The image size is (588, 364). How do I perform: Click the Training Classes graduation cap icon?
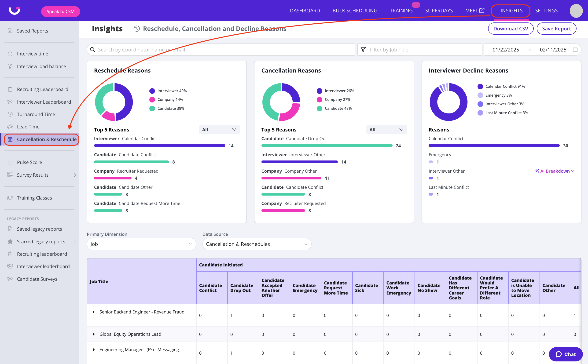click(x=10, y=198)
